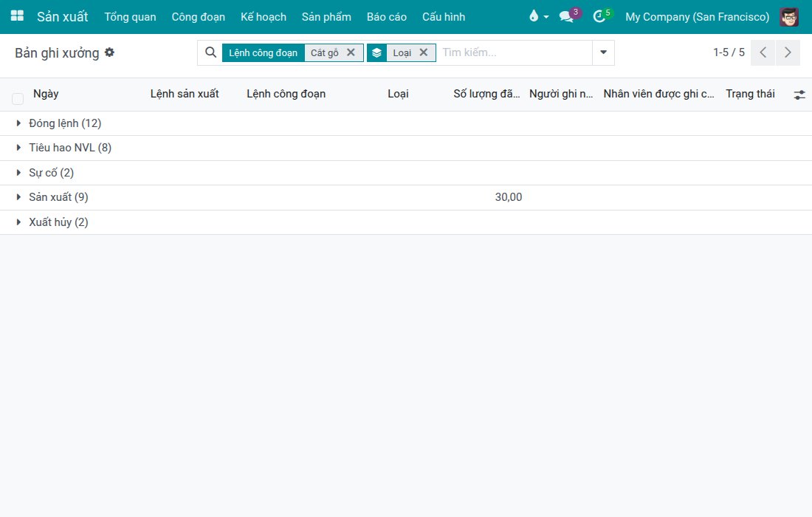The image size is (812, 517).
Task: Click the group-by layers icon
Action: coord(376,53)
